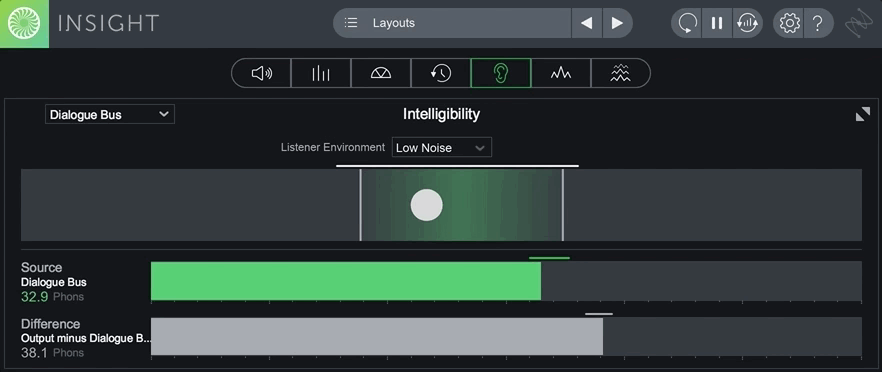The image size is (882, 372).
Task: Open settings gear
Action: tap(789, 23)
